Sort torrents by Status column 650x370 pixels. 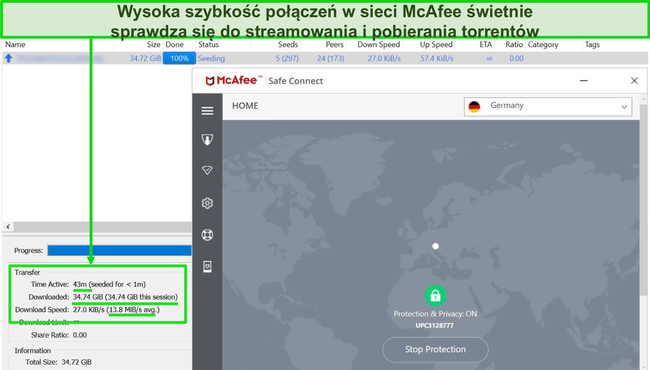click(209, 45)
